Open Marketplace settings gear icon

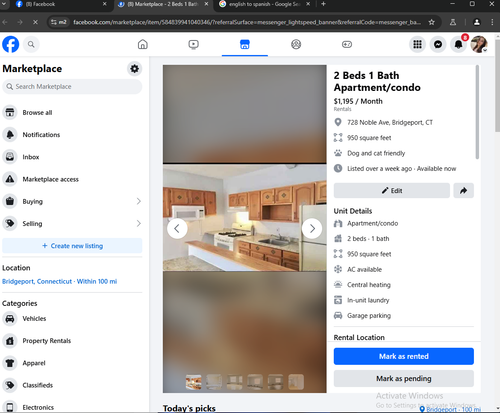[x=135, y=69]
